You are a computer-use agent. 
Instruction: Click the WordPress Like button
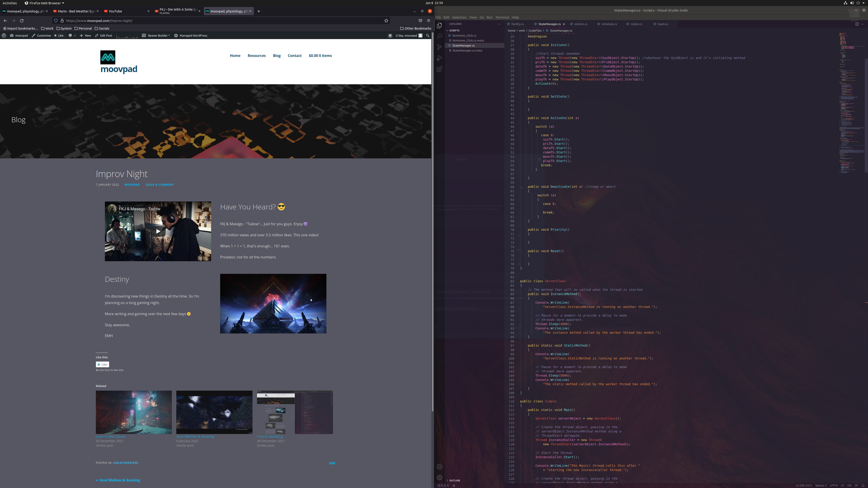click(x=102, y=364)
